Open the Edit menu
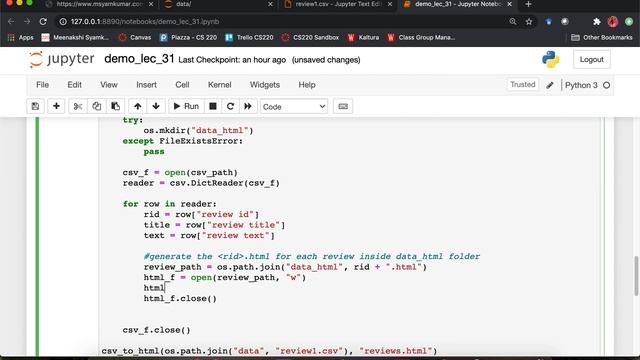 [x=74, y=85]
